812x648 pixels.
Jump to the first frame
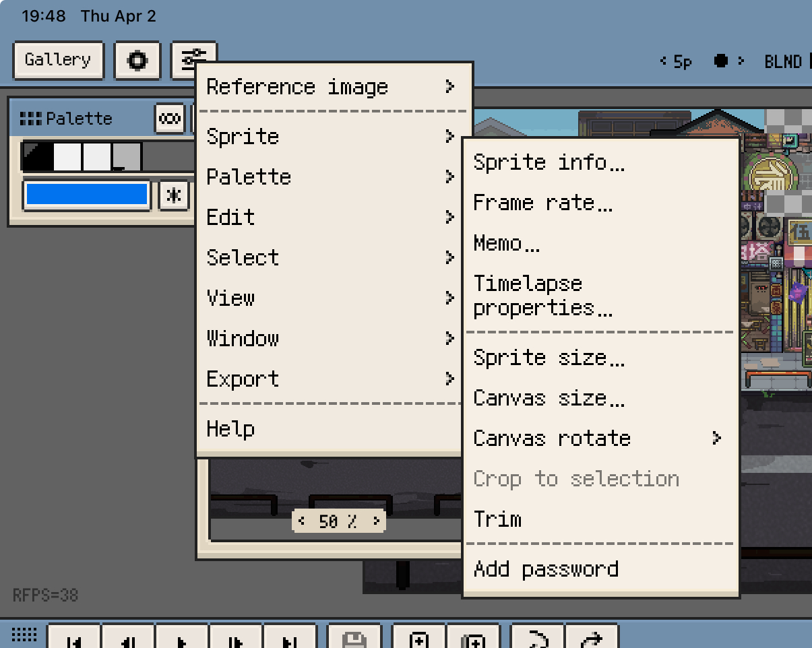point(74,640)
